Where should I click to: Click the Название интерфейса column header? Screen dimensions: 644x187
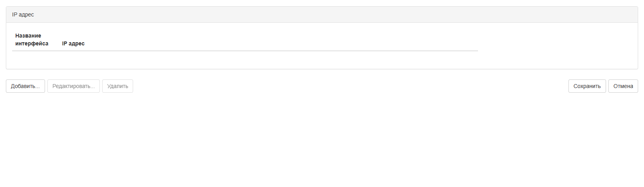point(32,40)
